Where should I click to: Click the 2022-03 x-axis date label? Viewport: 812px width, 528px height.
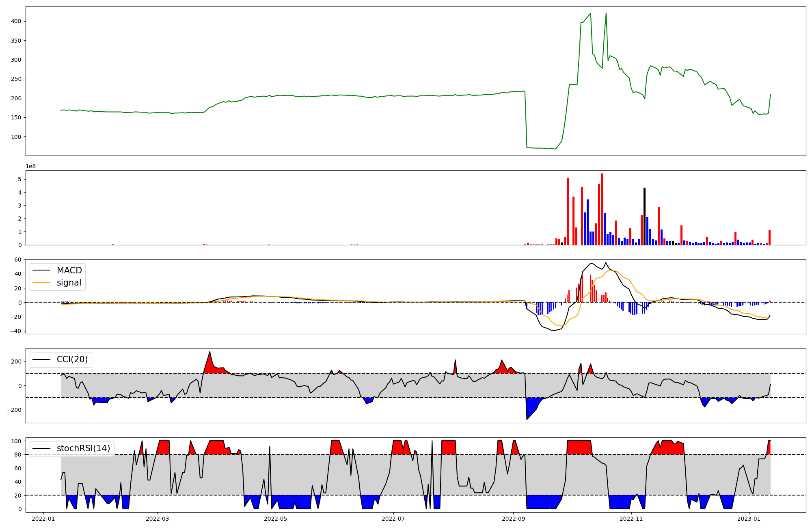pos(157,519)
